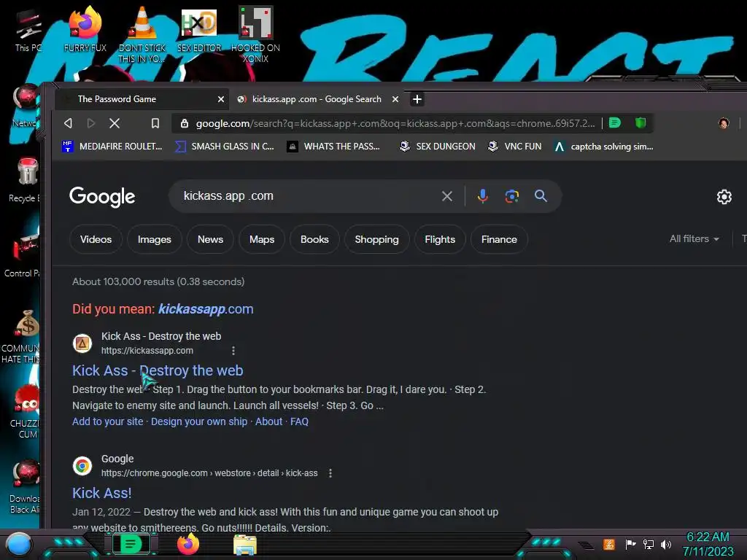Launch Firefox from the taskbar
Screen dimensions: 747x560
point(188,544)
